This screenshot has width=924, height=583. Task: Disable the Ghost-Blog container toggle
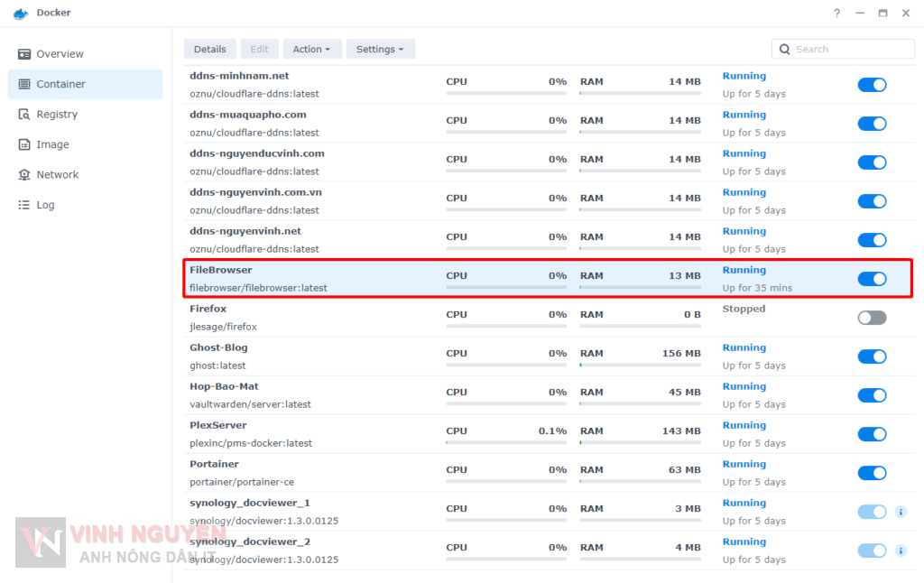[872, 356]
